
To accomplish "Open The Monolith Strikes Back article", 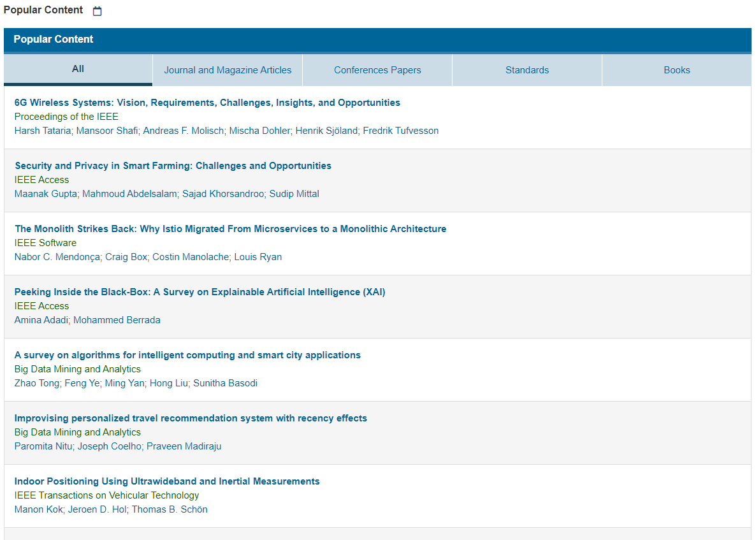I will coord(231,229).
